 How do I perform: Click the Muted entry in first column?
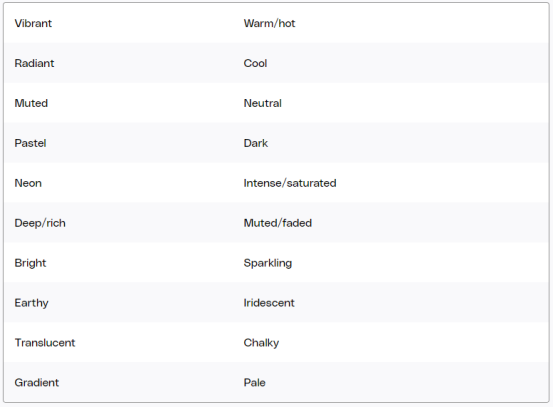[x=31, y=103]
